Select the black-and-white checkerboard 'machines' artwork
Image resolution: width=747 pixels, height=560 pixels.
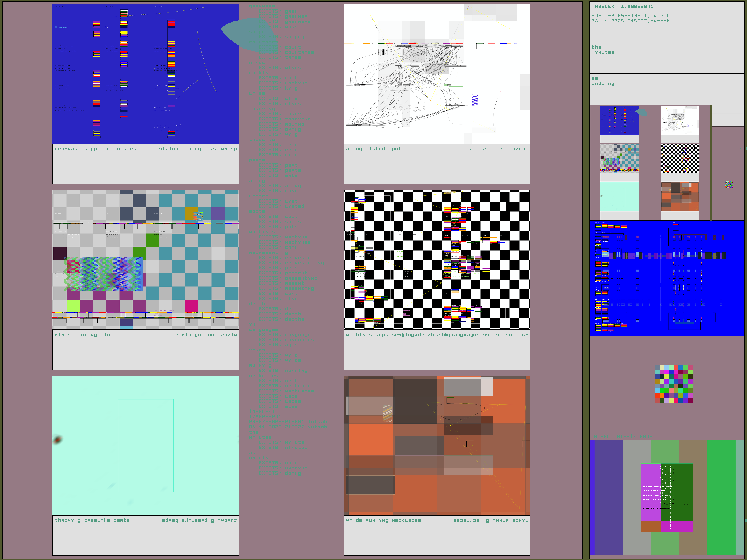[437, 259]
